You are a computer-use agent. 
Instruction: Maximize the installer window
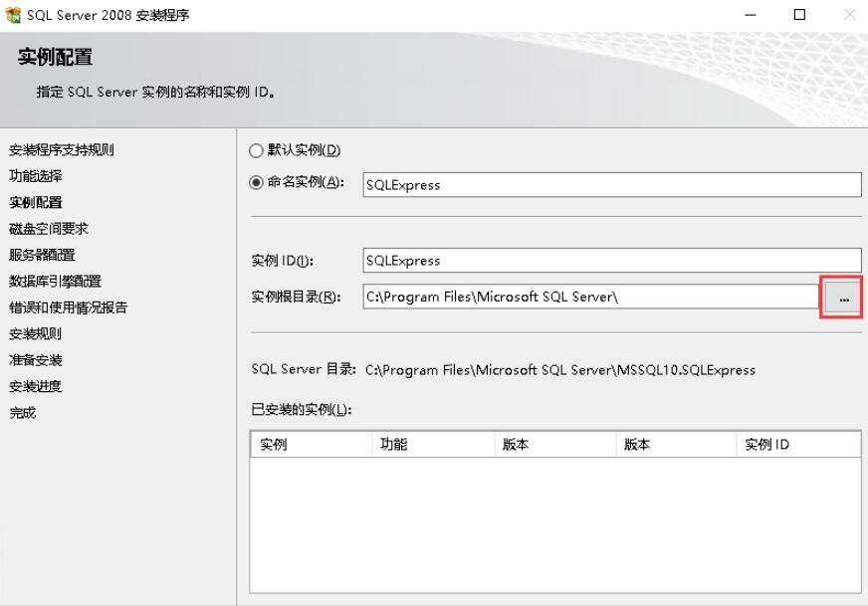[x=799, y=15]
